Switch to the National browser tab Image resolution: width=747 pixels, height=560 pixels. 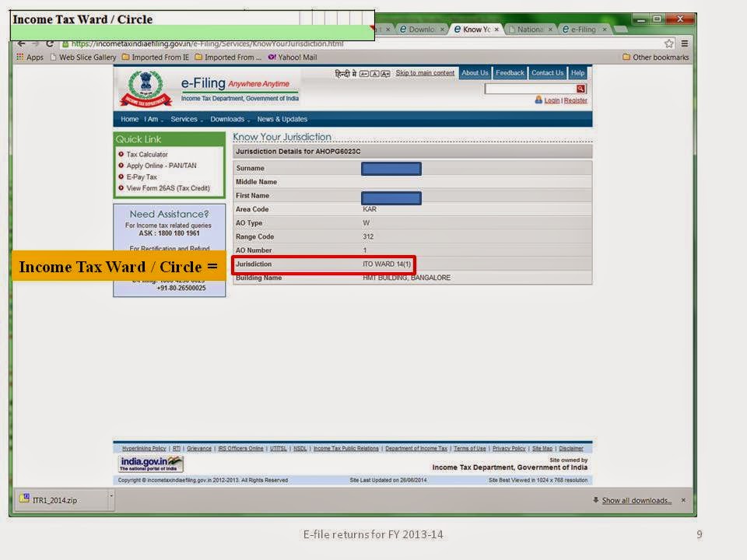coord(529,30)
